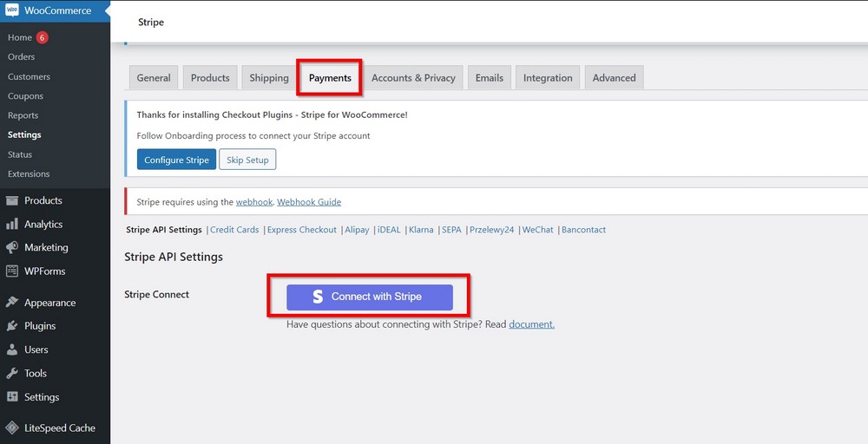Click the red 6 notification badge

pyautogui.click(x=42, y=37)
